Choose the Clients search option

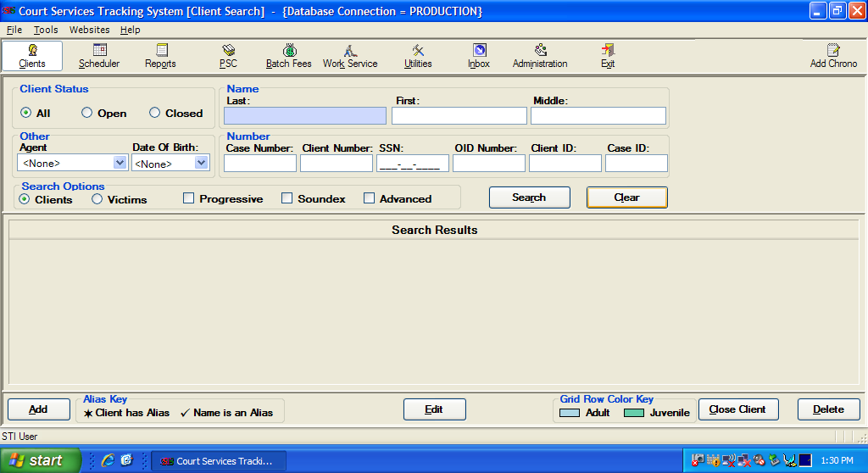point(25,199)
